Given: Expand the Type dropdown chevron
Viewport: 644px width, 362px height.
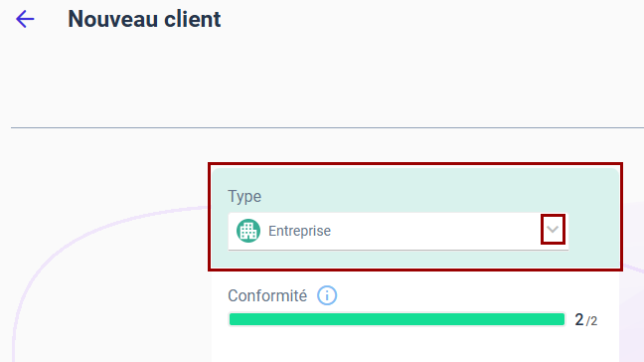Looking at the screenshot, I should (x=553, y=230).
